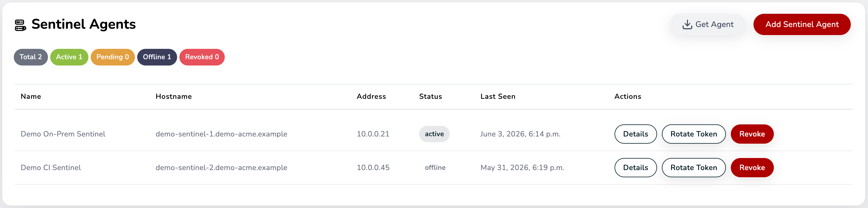
Task: Show Offline 1 agents badge
Action: click(157, 57)
